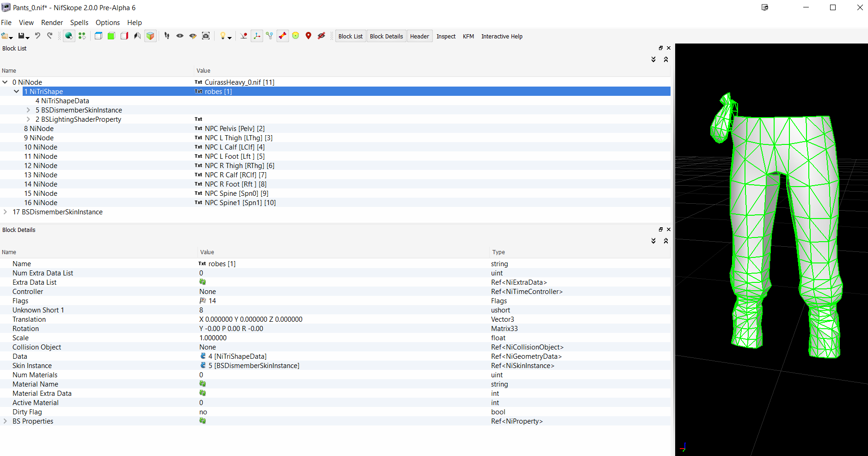
Task: Toggle perspective view colored cube icon
Action: tap(150, 36)
